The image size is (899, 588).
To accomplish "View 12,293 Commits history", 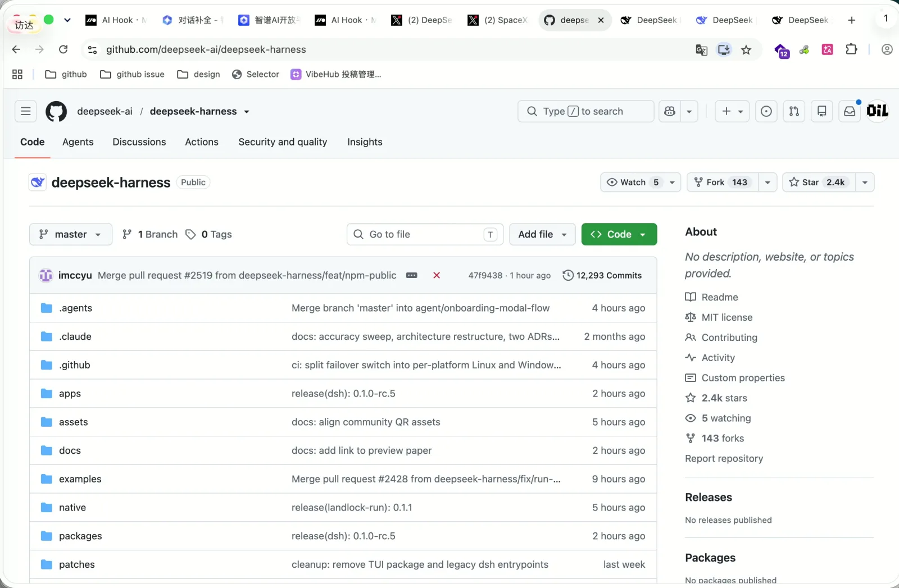I will 602,275.
